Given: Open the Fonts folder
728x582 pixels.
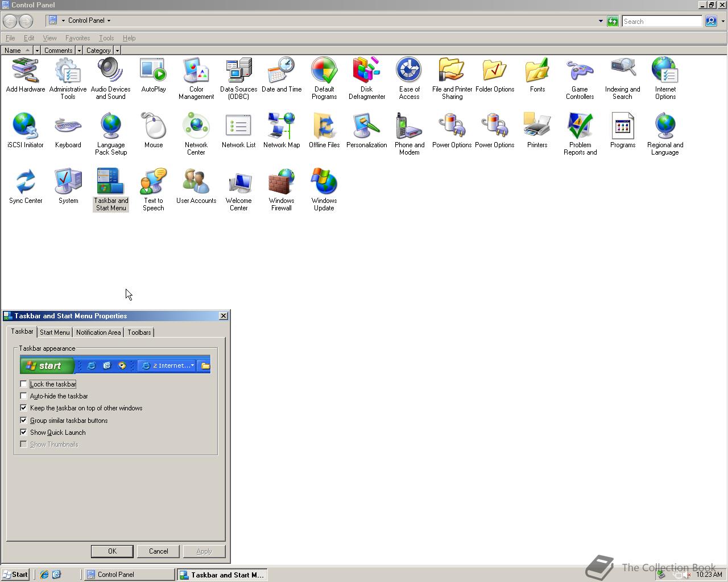Looking at the screenshot, I should tap(537, 75).
